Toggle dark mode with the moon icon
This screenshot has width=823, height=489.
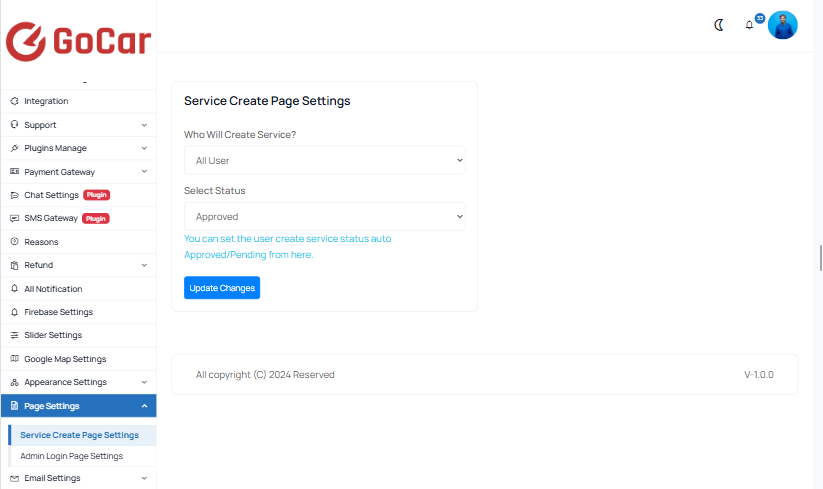(x=719, y=25)
